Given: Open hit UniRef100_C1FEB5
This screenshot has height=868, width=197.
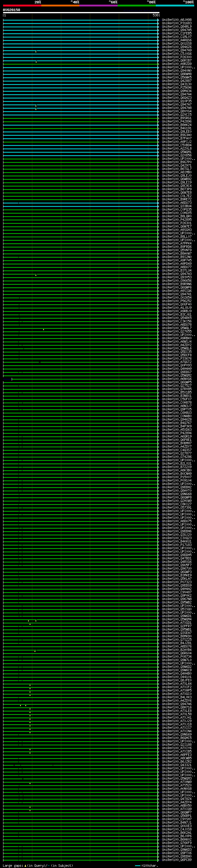Looking at the screenshot, I should (177, 33).
